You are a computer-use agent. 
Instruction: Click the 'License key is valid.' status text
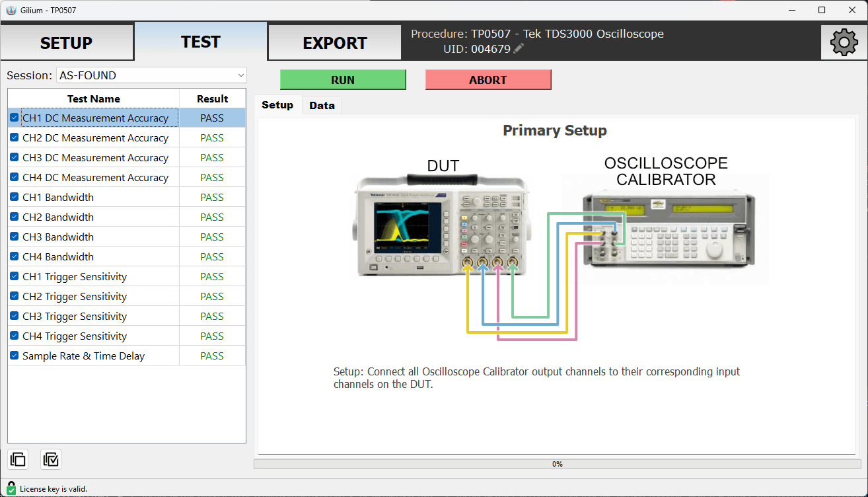coord(54,488)
